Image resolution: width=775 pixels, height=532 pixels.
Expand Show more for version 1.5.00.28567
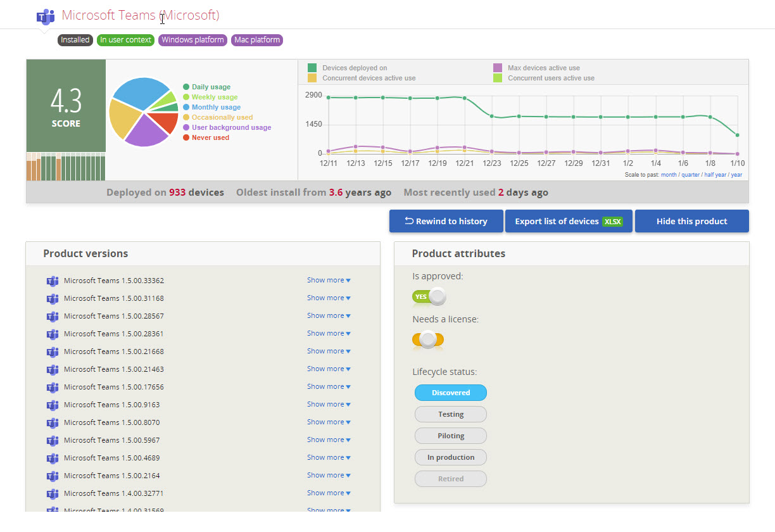point(329,315)
